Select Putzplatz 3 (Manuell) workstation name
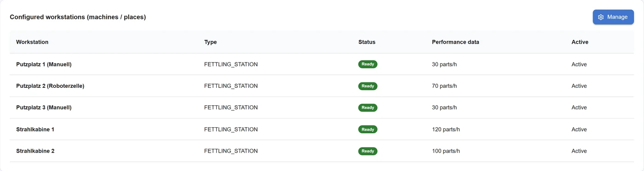644x171 pixels. point(44,108)
